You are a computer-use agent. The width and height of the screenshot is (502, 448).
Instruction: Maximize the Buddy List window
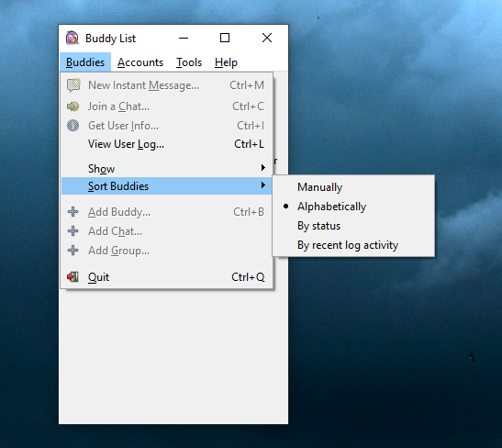[x=225, y=38]
